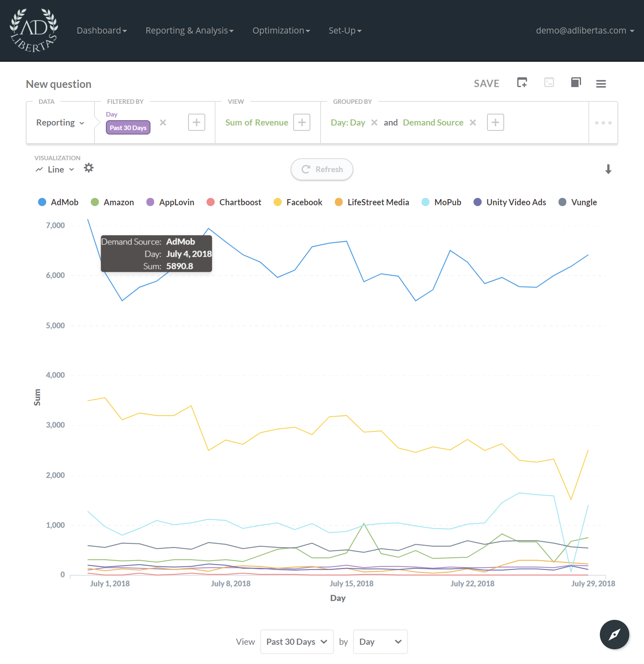Screen dimensions: 644x664
Task: Open the hamburger menu icon
Action: coord(601,84)
